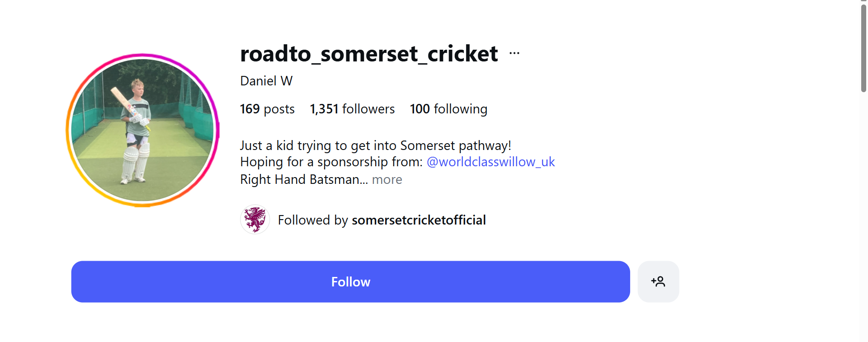Follow the roadto_somerset_cricket account

tap(350, 281)
